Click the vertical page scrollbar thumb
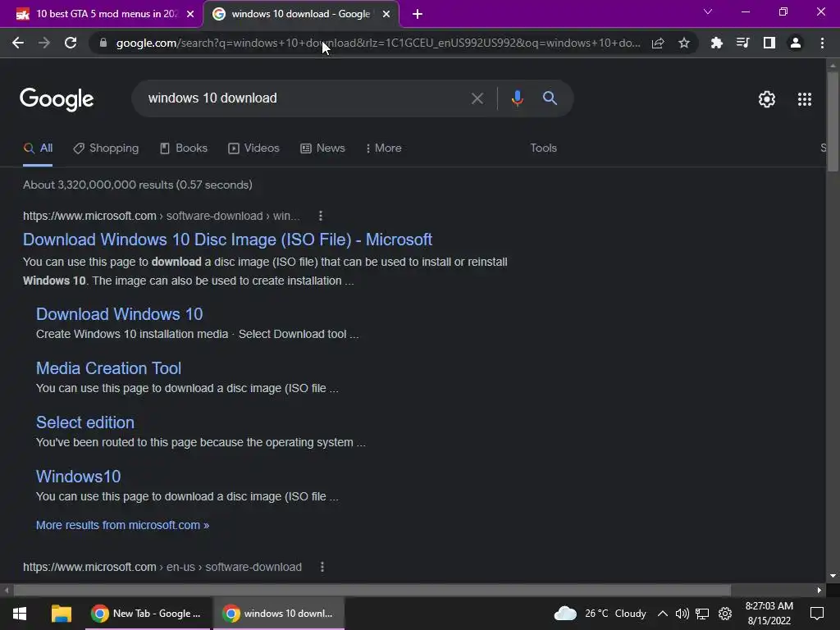The width and height of the screenshot is (840, 630). click(833, 121)
